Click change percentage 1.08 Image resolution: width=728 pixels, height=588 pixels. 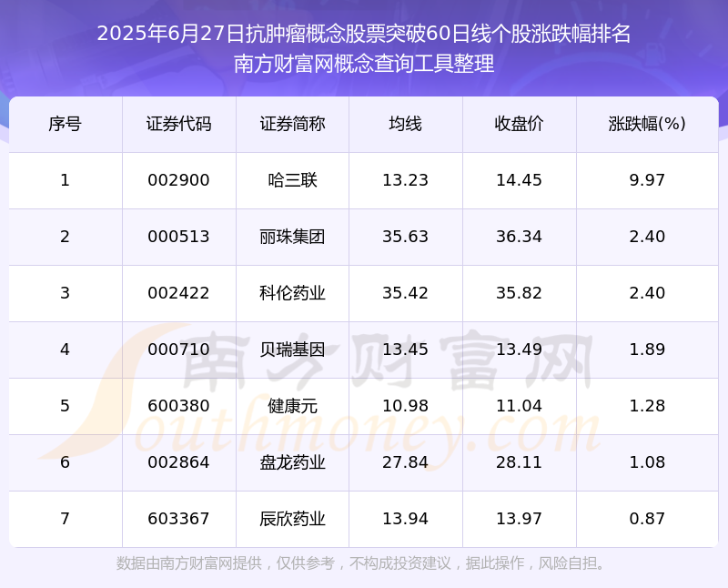(647, 462)
